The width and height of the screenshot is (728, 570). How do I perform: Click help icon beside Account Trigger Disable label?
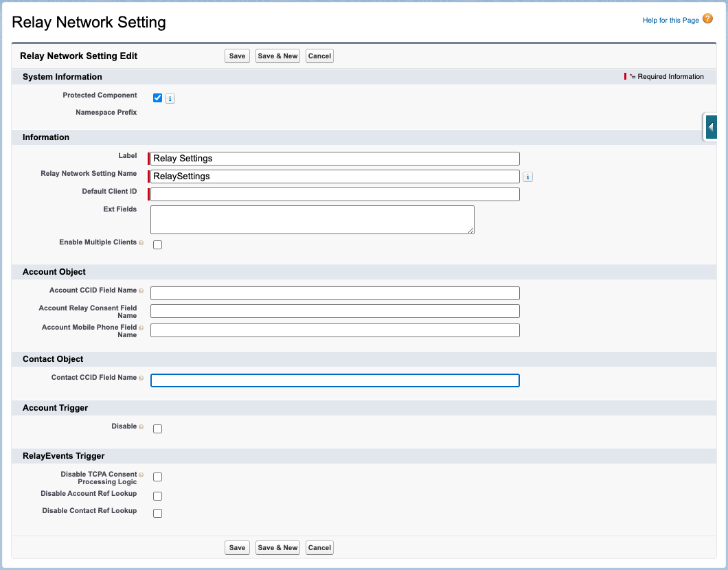point(141,427)
